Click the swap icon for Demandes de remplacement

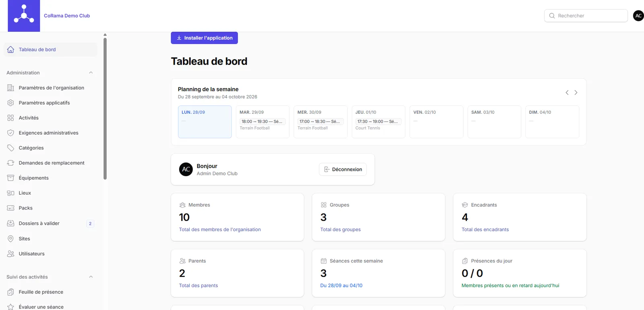tap(10, 163)
